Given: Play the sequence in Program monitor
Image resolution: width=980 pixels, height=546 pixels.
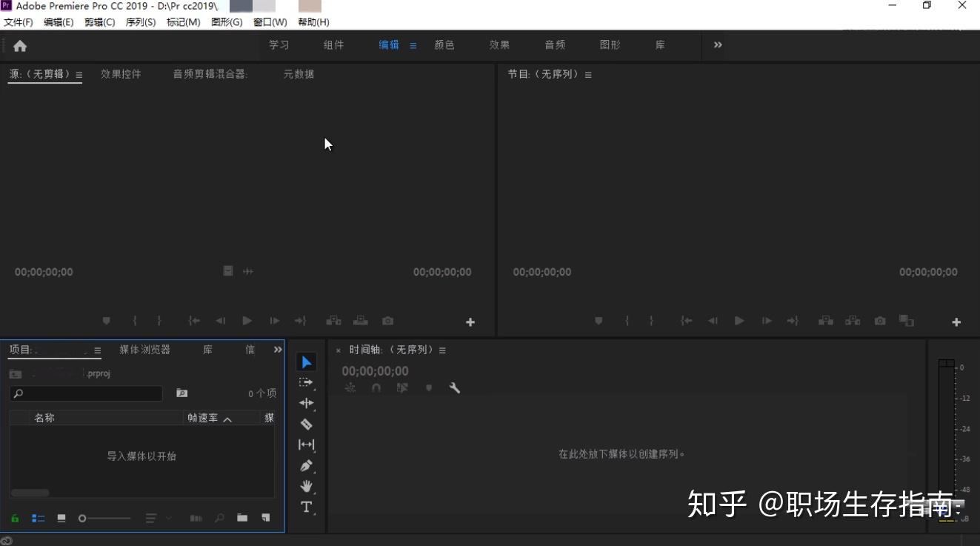Looking at the screenshot, I should tap(739, 321).
